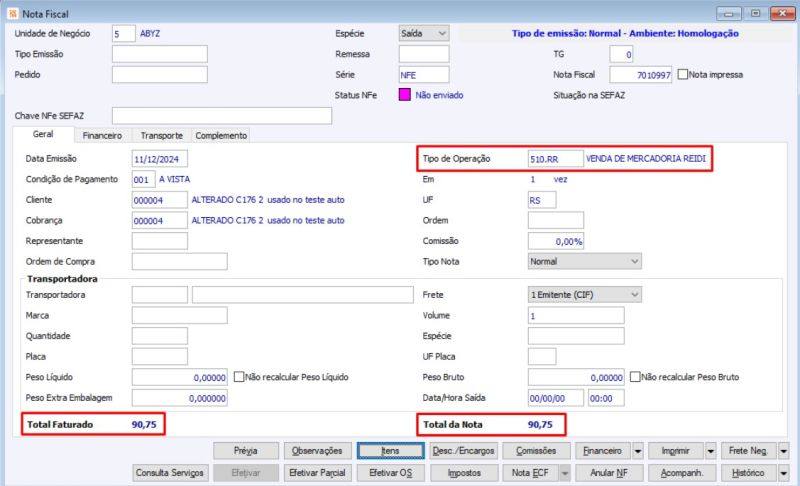
Task: Switch to the Complemento tab
Action: coord(221,136)
